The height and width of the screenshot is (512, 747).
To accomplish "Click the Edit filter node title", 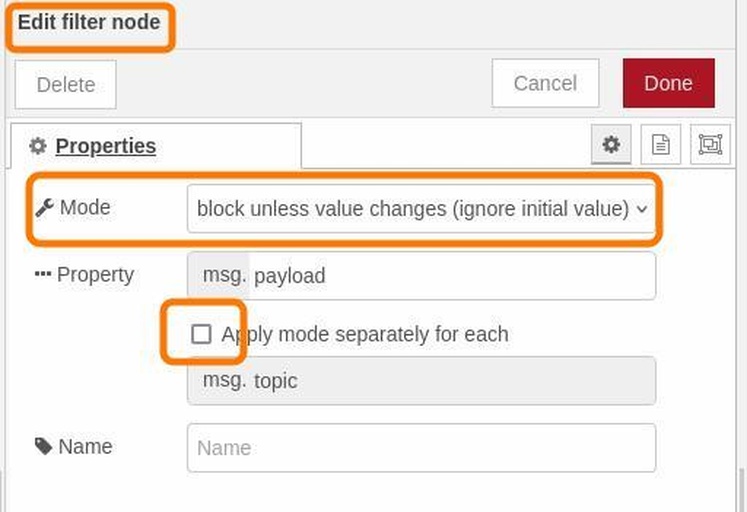I will (x=89, y=22).
